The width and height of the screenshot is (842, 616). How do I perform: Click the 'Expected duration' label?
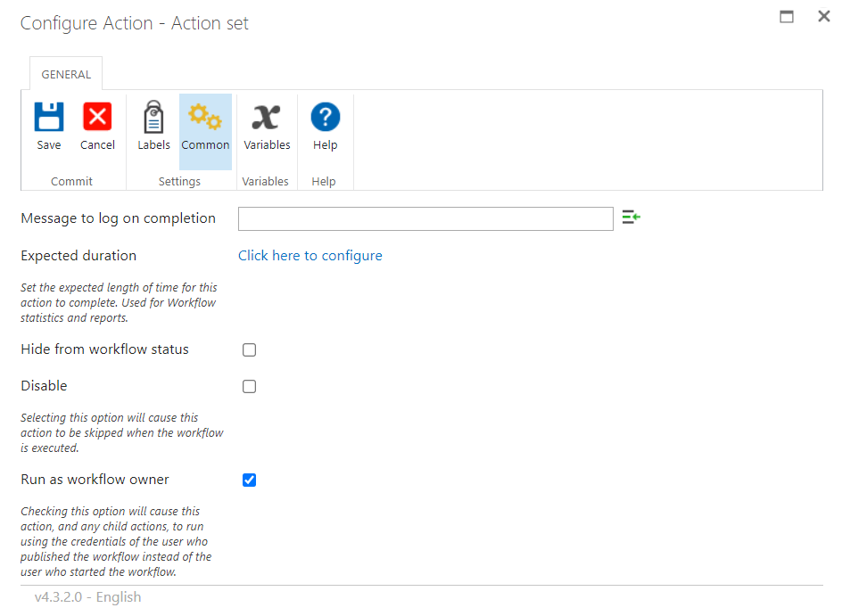78,256
